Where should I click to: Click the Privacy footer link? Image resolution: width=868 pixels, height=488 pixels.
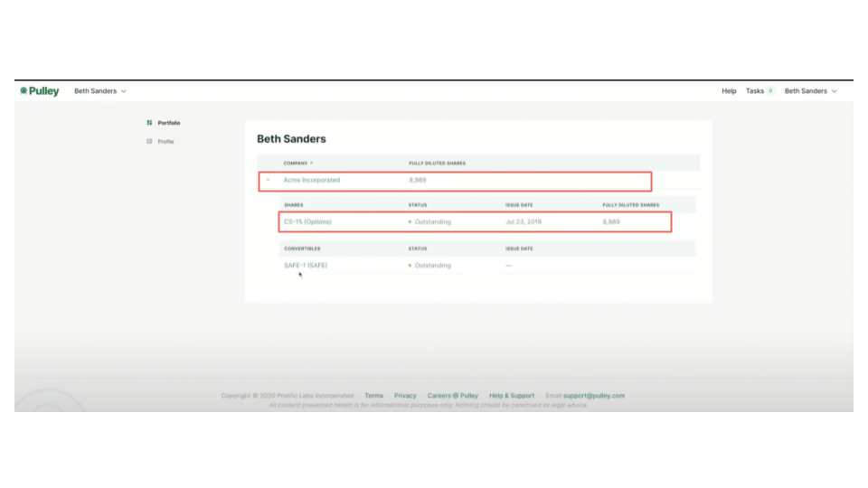tap(405, 396)
